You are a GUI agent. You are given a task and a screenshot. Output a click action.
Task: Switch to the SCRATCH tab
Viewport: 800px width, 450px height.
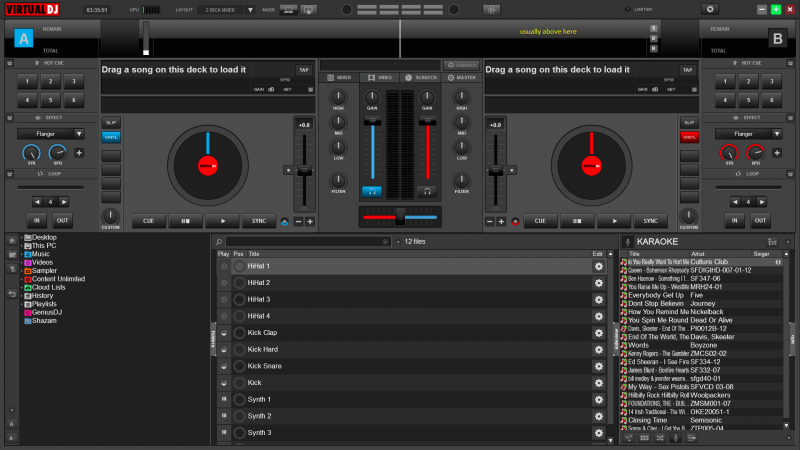[x=421, y=78]
